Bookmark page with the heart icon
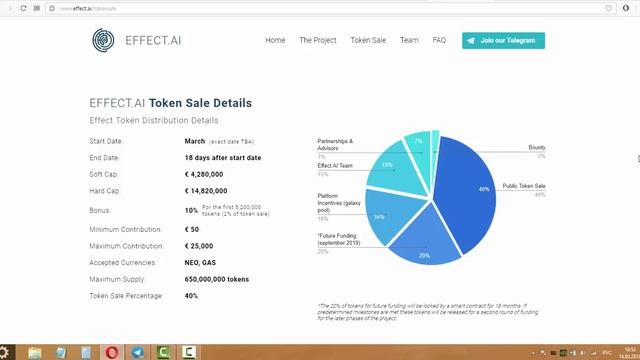This screenshot has height=360, width=640. pyautogui.click(x=609, y=8)
